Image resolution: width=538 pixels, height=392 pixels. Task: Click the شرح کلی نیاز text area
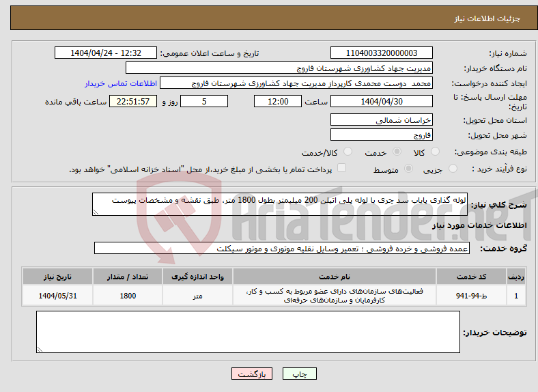point(280,204)
